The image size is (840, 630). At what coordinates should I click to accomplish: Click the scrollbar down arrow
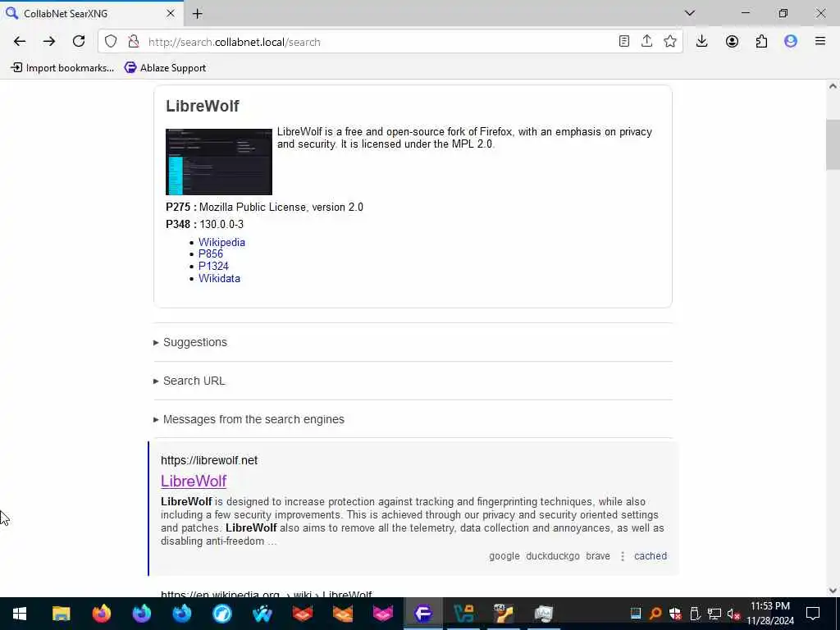[833, 591]
